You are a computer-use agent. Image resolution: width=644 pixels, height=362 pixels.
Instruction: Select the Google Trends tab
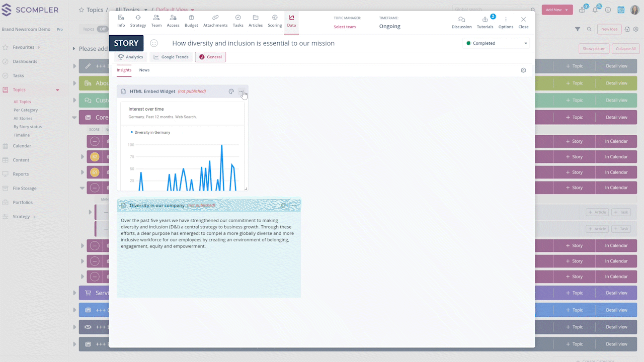[x=171, y=57]
